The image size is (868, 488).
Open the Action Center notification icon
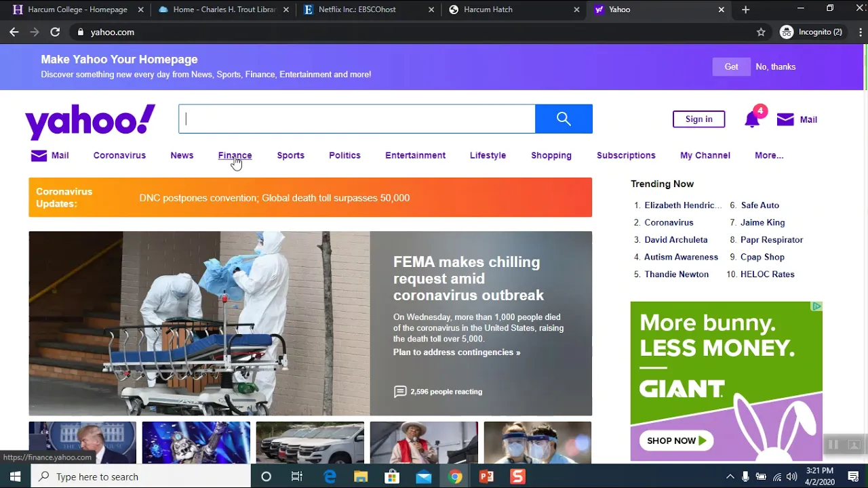click(853, 476)
